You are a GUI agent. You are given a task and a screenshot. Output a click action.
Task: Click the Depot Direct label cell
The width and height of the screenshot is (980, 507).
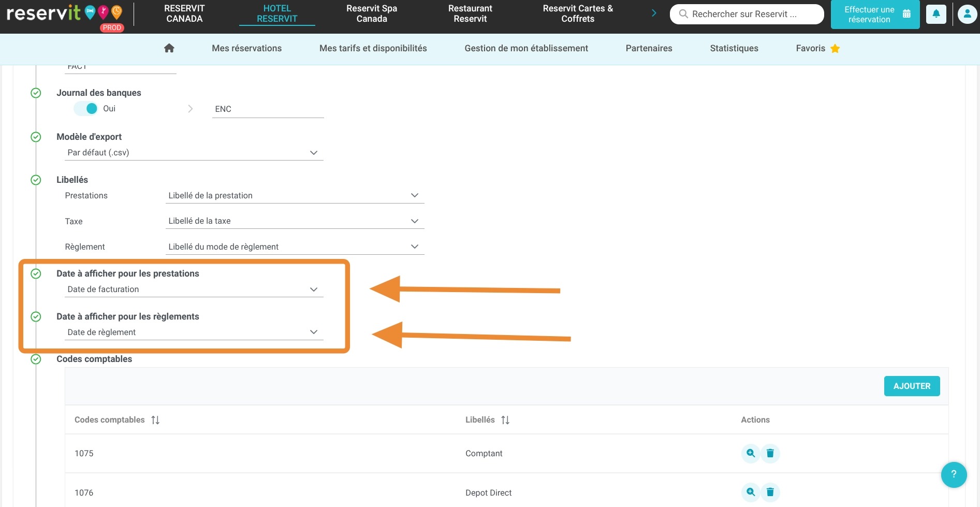(x=488, y=492)
